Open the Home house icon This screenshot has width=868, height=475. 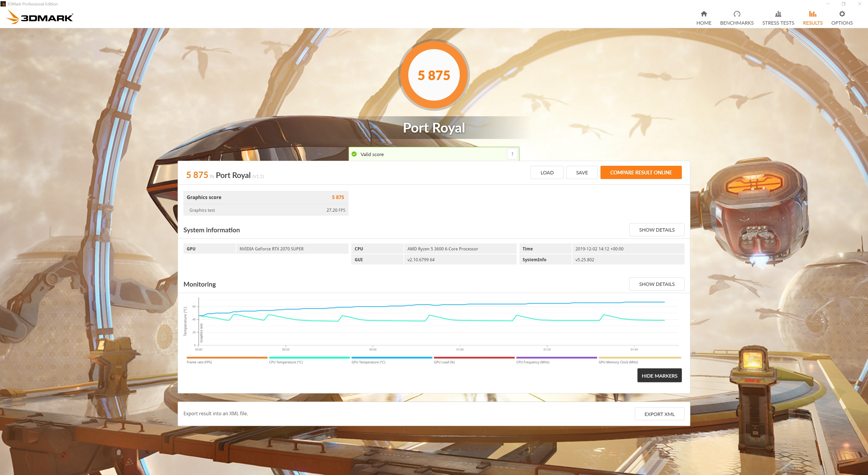pos(704,14)
